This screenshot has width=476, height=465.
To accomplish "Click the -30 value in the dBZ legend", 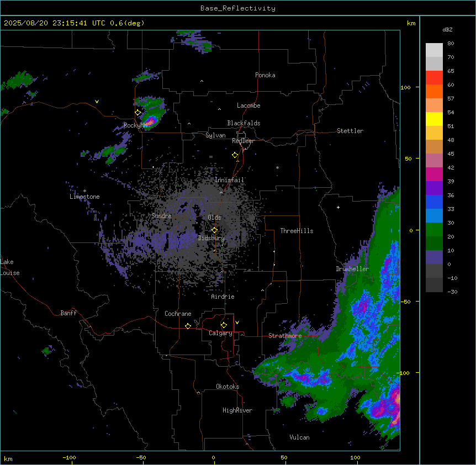I will [452, 292].
